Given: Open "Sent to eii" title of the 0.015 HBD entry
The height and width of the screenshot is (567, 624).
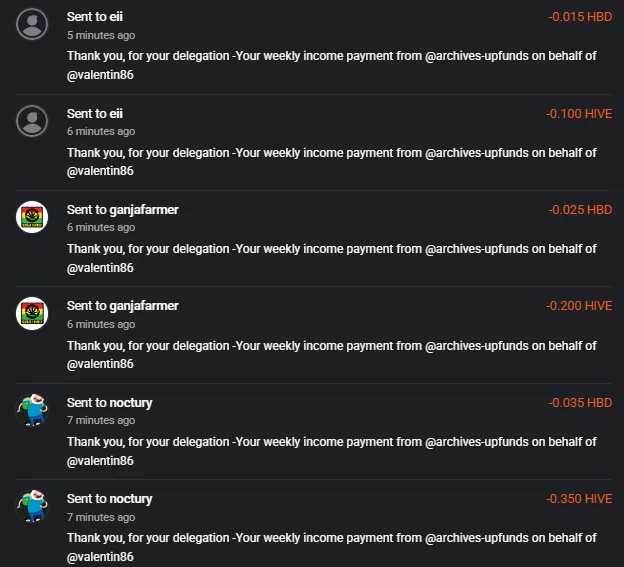Looking at the screenshot, I should pyautogui.click(x=95, y=17).
